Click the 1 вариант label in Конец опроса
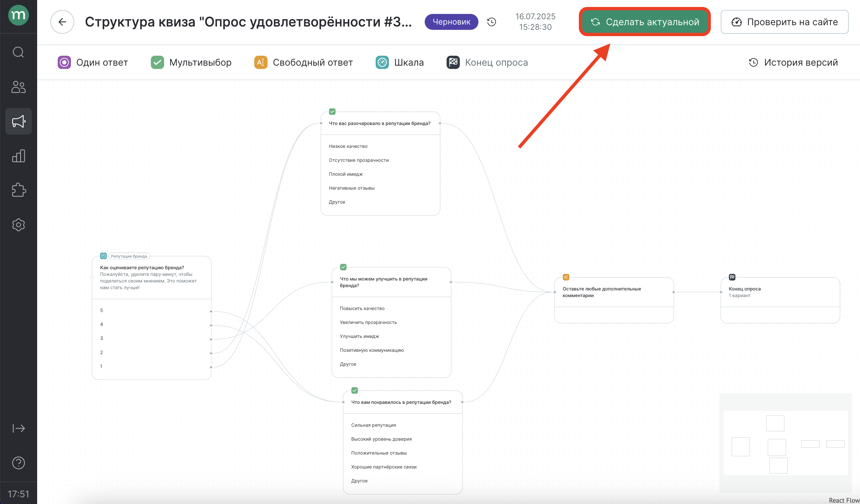This screenshot has height=504, width=860. click(740, 295)
